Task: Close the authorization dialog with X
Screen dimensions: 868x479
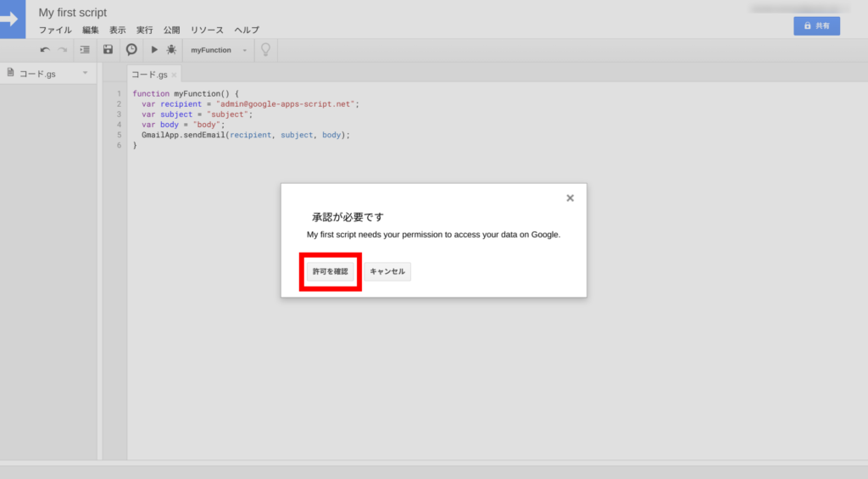Action: click(x=570, y=198)
